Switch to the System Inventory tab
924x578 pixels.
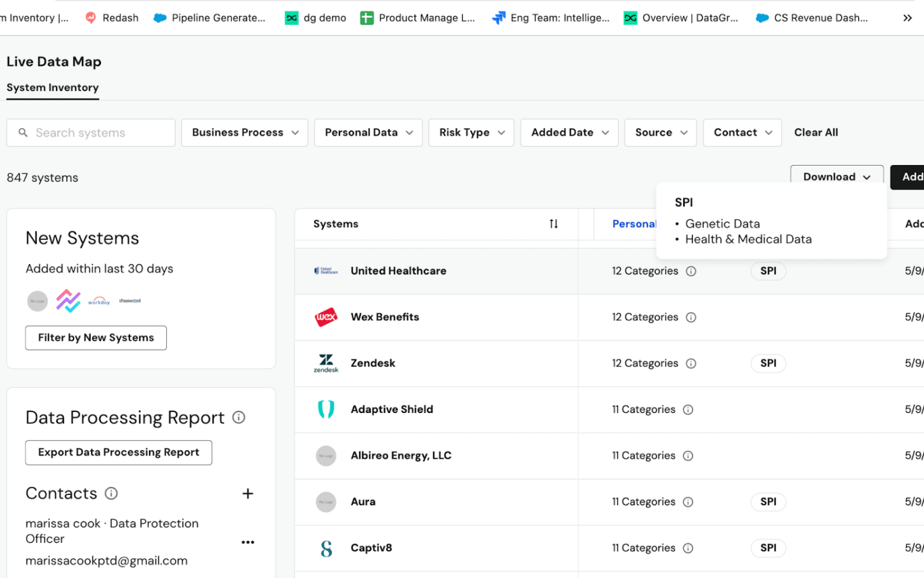point(52,87)
